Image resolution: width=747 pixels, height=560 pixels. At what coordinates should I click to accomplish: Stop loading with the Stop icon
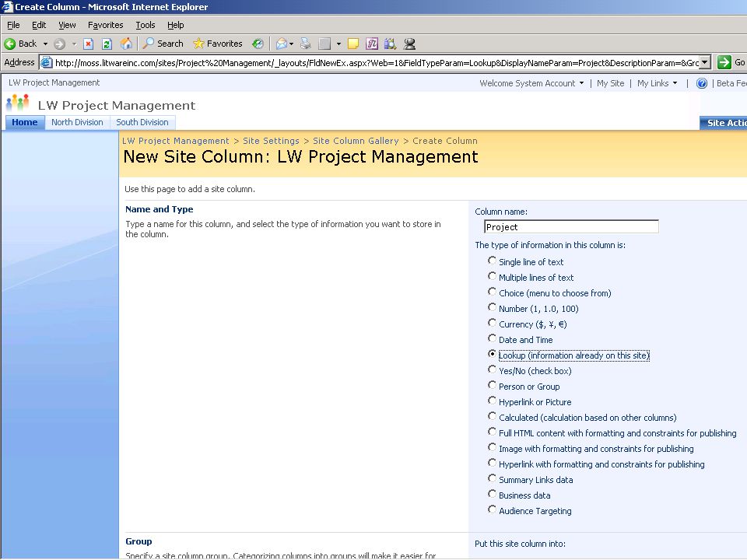point(88,44)
